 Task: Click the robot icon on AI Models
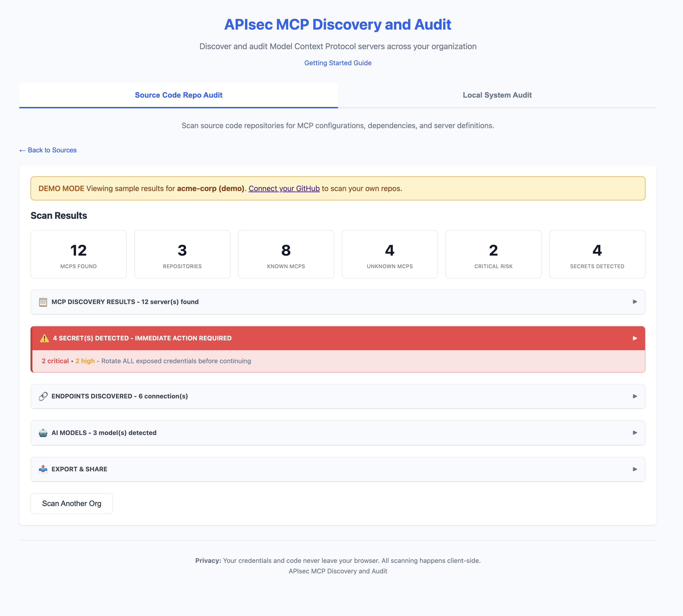click(x=43, y=433)
